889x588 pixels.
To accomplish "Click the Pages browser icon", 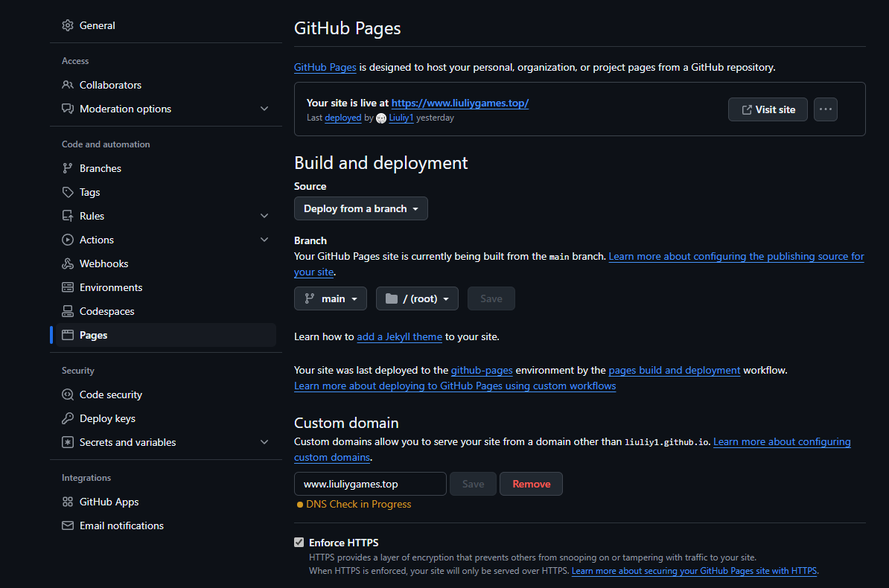I will pos(68,335).
